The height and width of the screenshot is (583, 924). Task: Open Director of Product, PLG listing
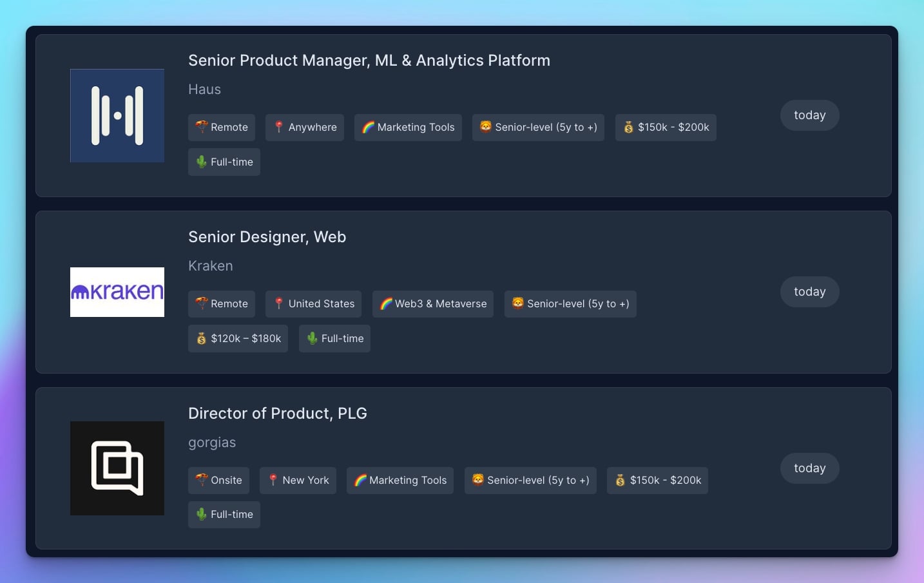click(x=277, y=414)
